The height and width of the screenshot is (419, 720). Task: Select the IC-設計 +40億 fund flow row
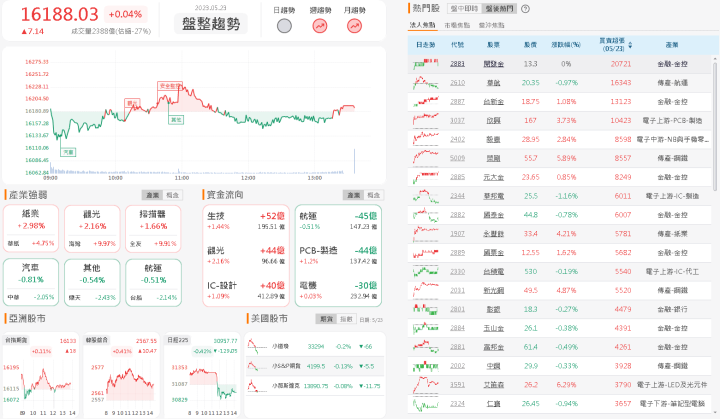pos(246,290)
